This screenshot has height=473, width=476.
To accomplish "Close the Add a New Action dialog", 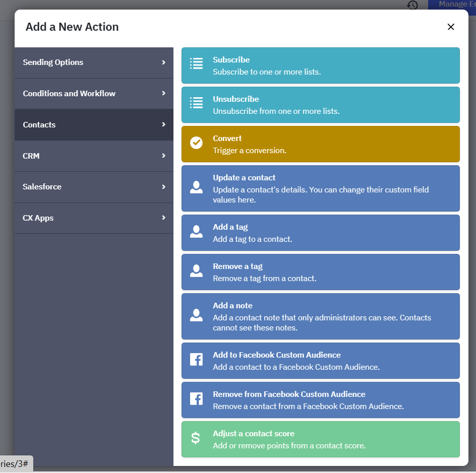I will 451,27.
